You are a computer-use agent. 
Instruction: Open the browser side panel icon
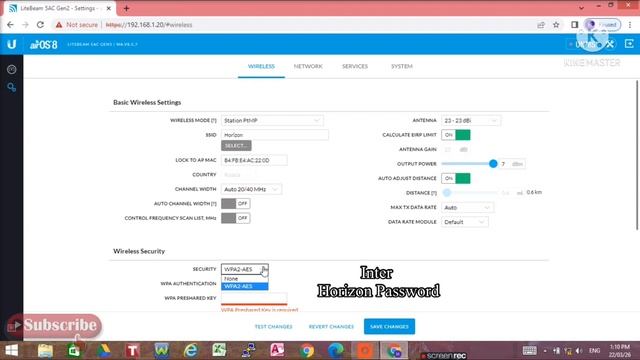[x=574, y=25]
